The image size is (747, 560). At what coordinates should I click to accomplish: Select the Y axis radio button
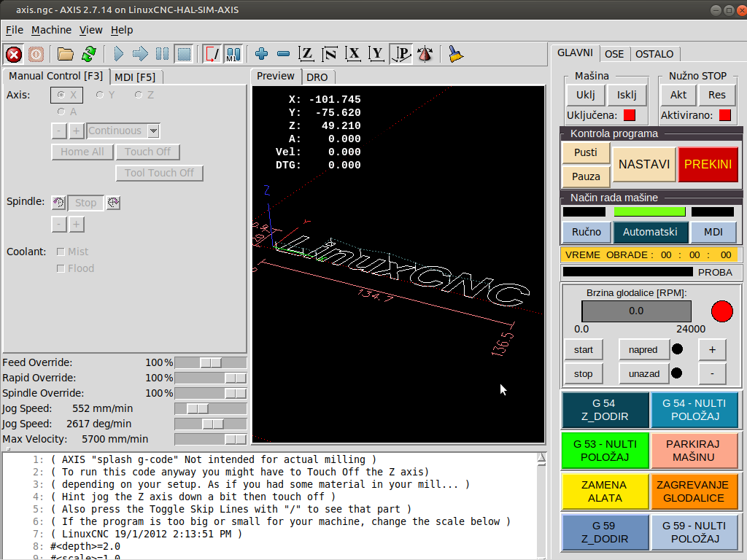click(x=105, y=96)
